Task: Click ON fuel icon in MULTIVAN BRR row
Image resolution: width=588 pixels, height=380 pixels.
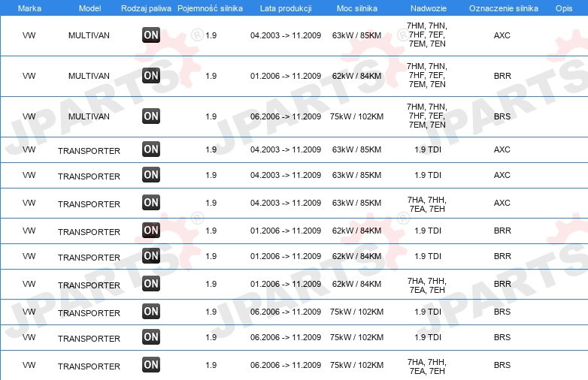Action: (151, 76)
